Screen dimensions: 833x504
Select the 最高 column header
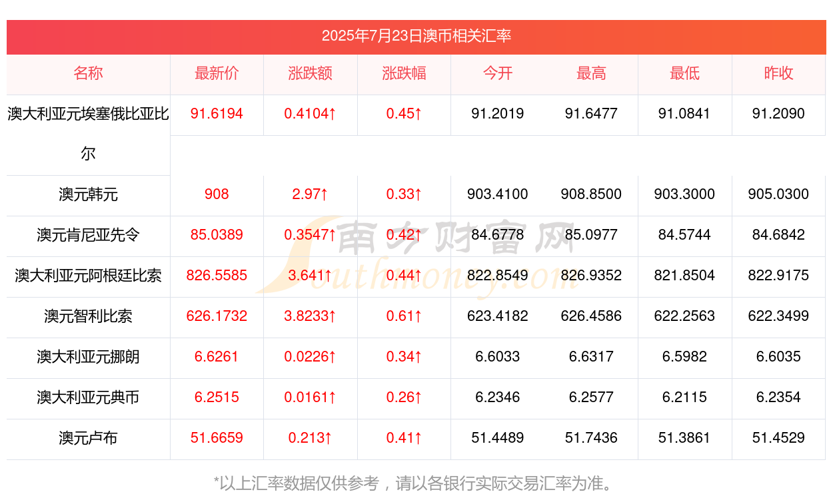[x=591, y=73]
